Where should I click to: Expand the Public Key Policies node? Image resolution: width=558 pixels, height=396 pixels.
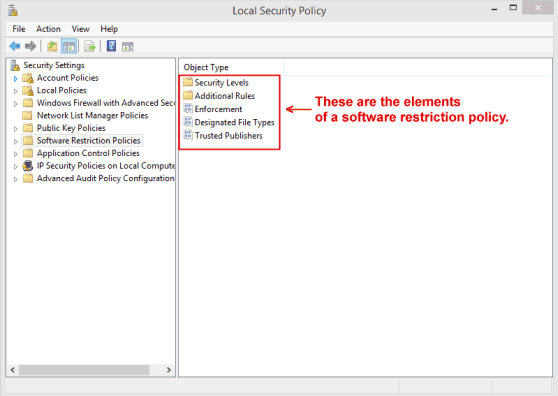15,129
